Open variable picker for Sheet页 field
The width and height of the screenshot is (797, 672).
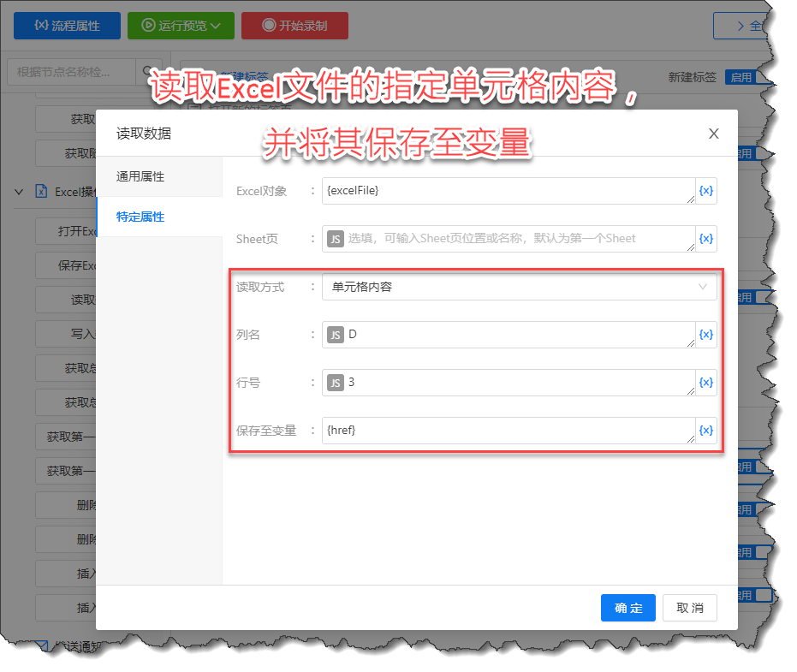706,238
